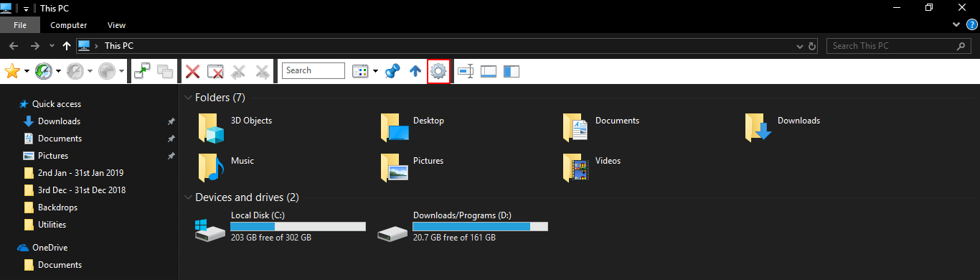Click This PC in the address bar
Image resolution: width=980 pixels, height=280 pixels.
click(119, 46)
